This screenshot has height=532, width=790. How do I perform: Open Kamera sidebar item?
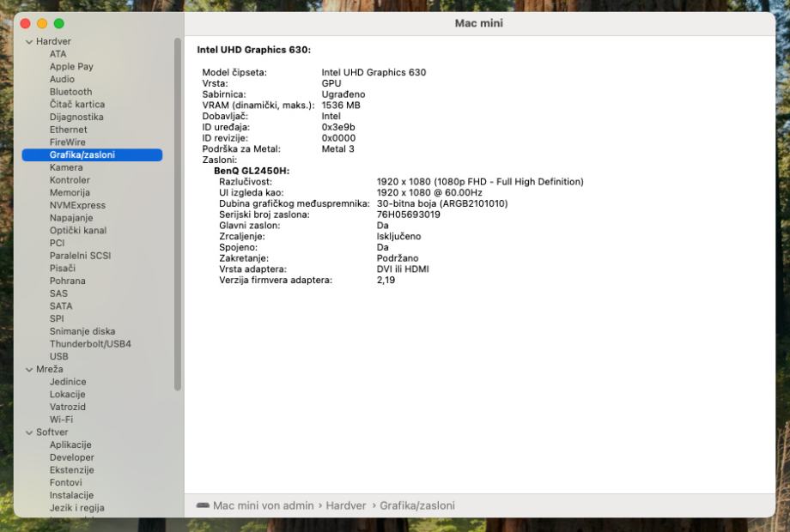(66, 167)
